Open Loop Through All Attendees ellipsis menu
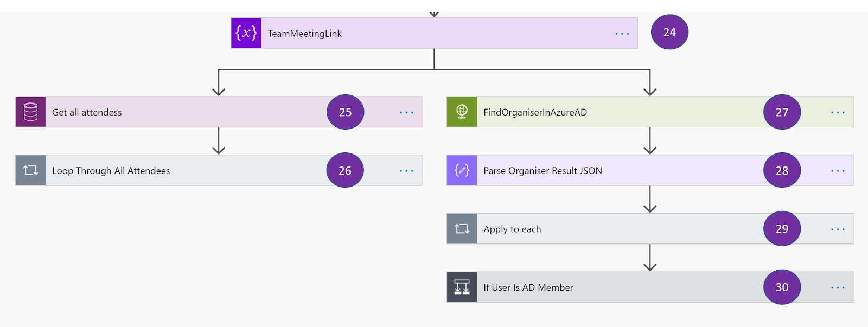The image size is (868, 327). tap(406, 171)
